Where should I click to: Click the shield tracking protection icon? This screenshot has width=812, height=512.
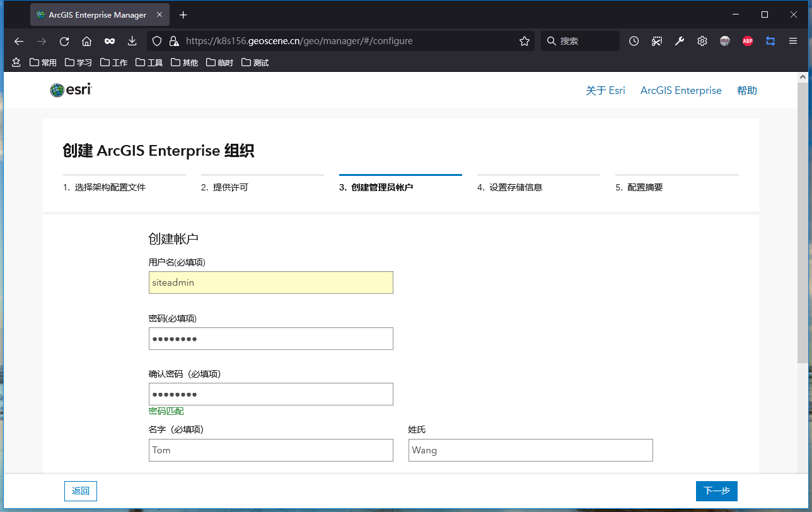tap(158, 41)
